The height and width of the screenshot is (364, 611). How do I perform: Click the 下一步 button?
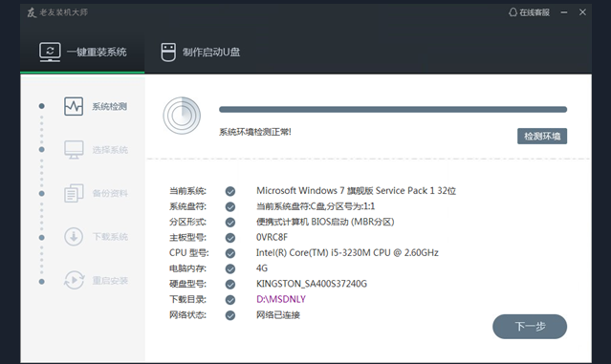(530, 326)
